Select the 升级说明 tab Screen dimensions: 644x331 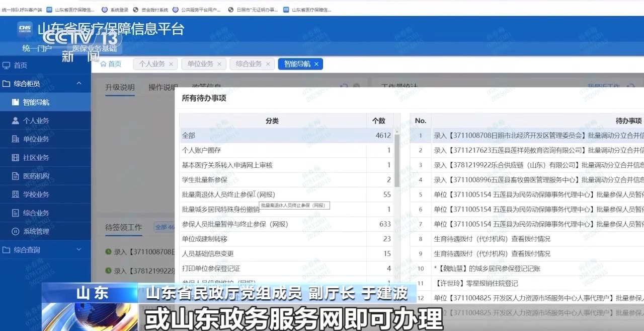(x=120, y=87)
